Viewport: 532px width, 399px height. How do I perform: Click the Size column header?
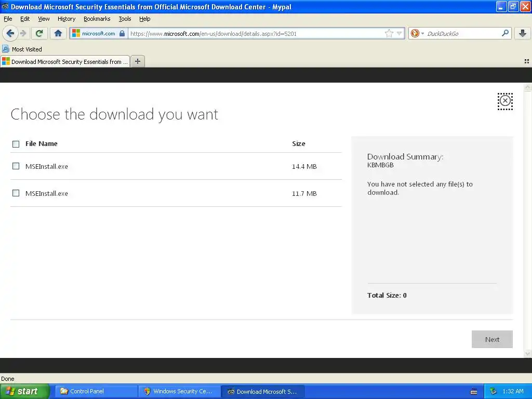pos(299,143)
